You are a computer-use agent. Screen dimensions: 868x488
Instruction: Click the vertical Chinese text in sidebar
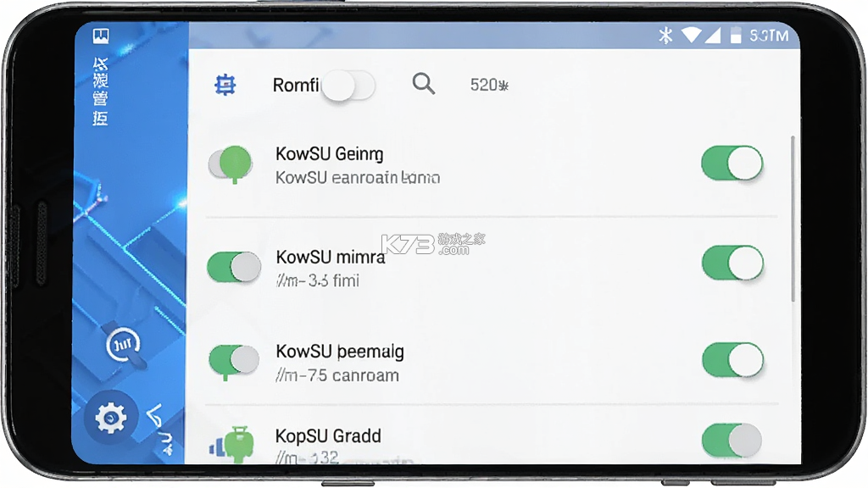coord(100,91)
